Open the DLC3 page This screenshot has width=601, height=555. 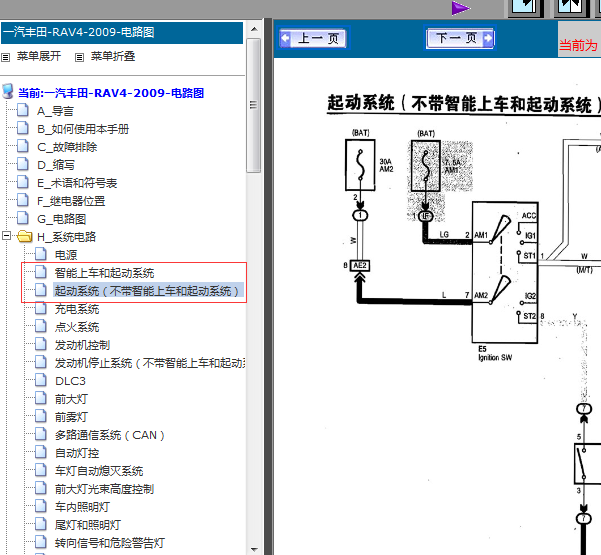tap(70, 381)
